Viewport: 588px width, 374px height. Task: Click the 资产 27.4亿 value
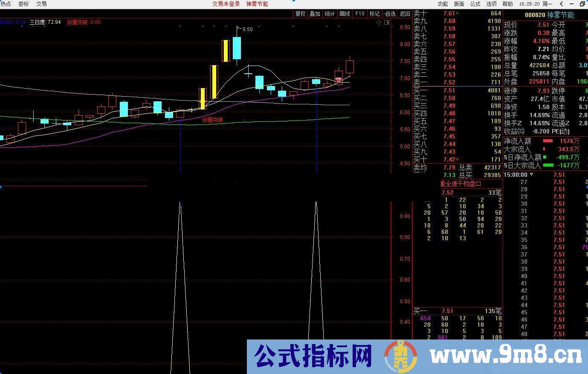(x=540, y=99)
